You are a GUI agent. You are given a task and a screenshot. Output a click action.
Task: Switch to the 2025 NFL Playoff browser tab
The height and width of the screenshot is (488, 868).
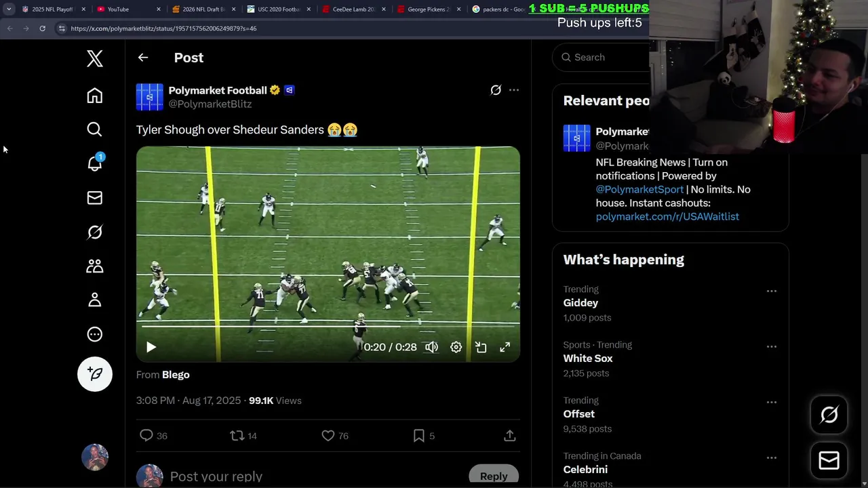point(52,9)
